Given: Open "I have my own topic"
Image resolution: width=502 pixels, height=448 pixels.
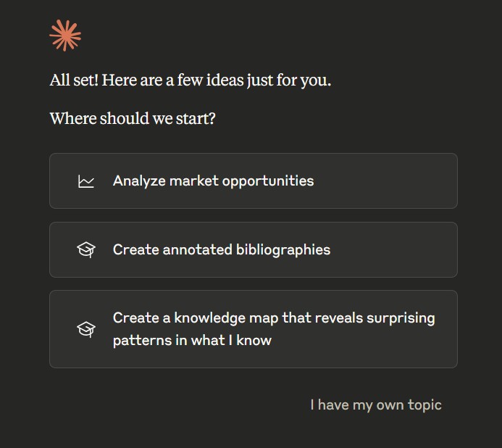Looking at the screenshot, I should pos(375,405).
